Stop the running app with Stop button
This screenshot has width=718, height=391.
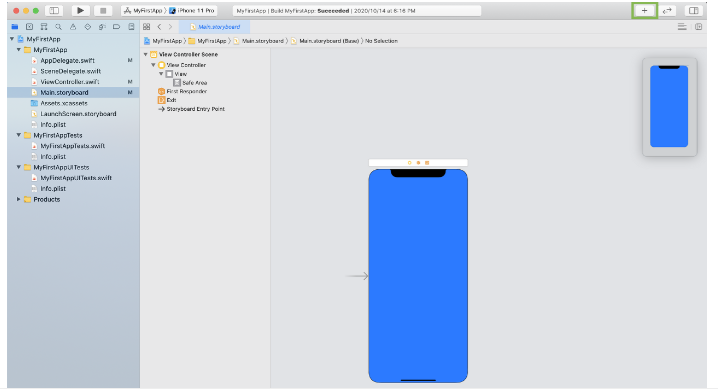[103, 11]
